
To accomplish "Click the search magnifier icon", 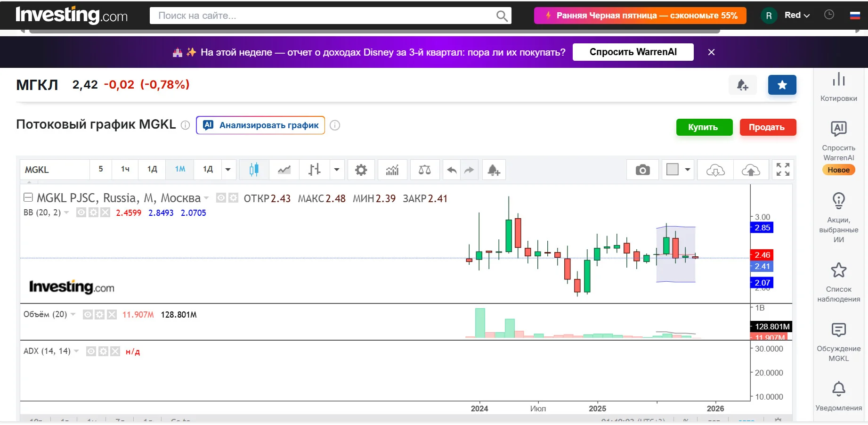I will 502,16.
